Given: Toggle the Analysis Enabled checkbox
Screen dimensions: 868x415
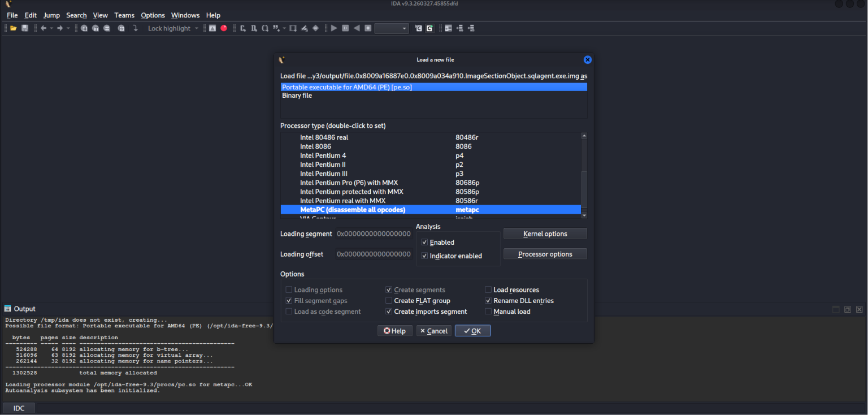Looking at the screenshot, I should [x=424, y=242].
